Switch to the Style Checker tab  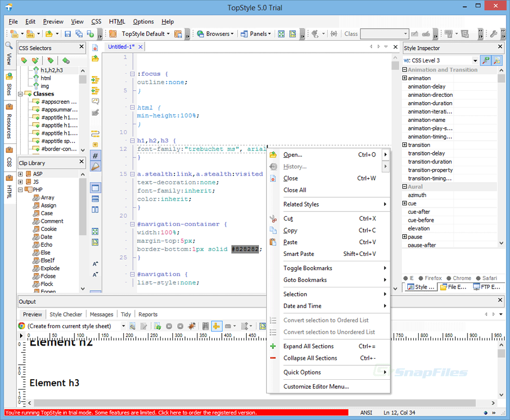(66, 315)
